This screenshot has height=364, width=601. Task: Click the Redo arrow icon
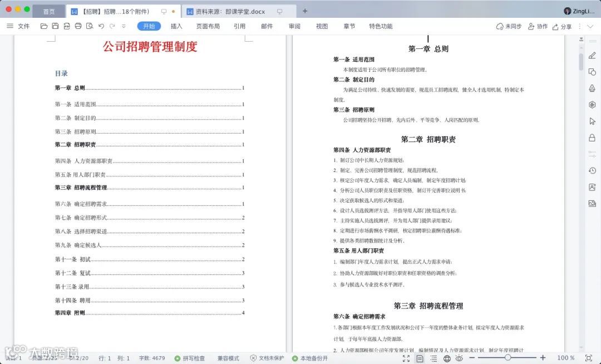pos(112,26)
